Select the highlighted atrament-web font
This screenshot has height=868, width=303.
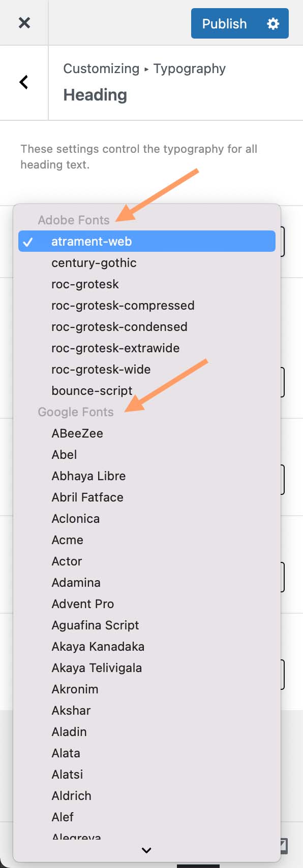92,241
